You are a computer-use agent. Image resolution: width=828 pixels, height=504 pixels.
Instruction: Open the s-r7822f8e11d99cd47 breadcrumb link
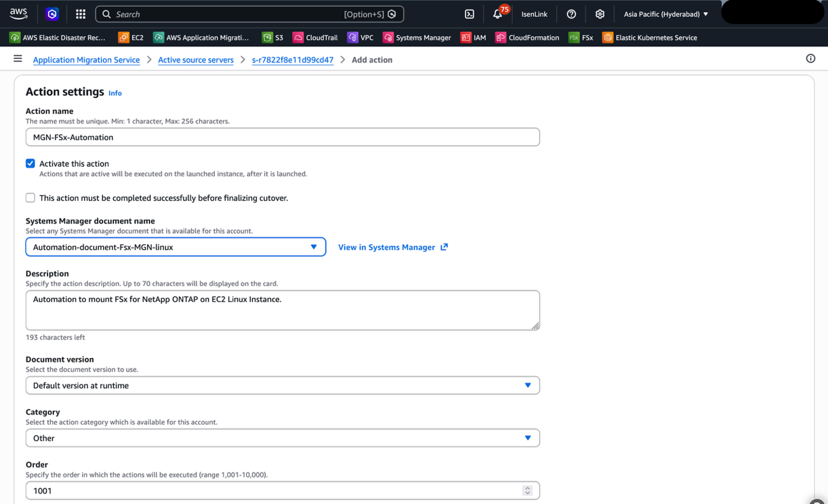click(x=293, y=60)
